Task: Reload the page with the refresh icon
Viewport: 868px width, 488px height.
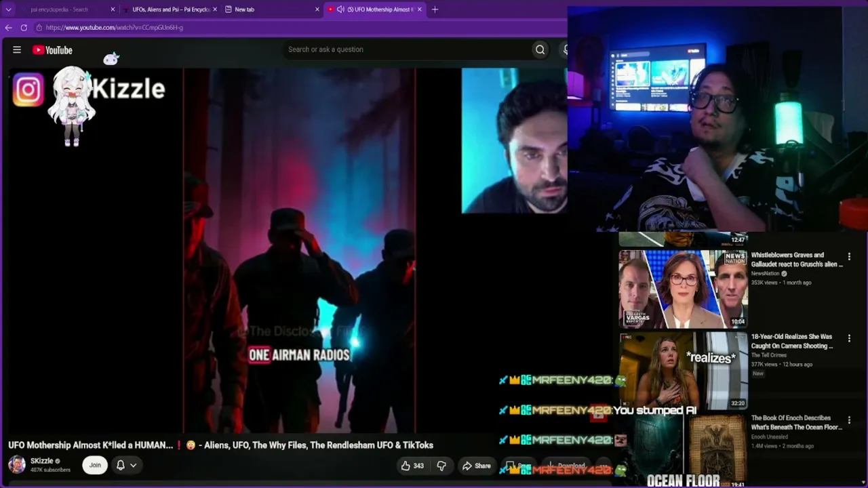Action: 24,28
